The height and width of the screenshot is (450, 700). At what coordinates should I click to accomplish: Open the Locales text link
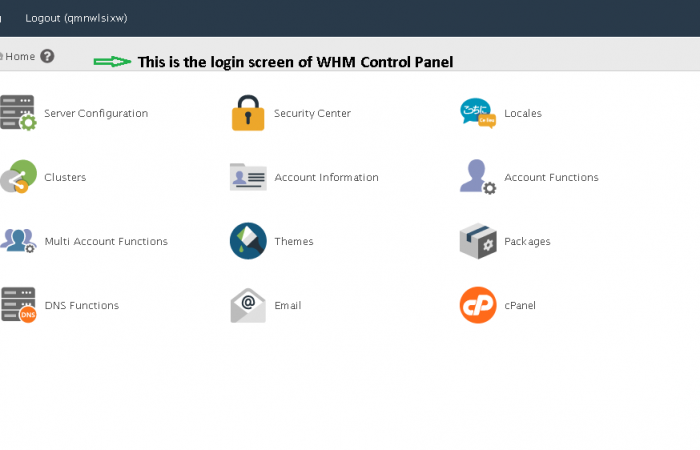[523, 113]
